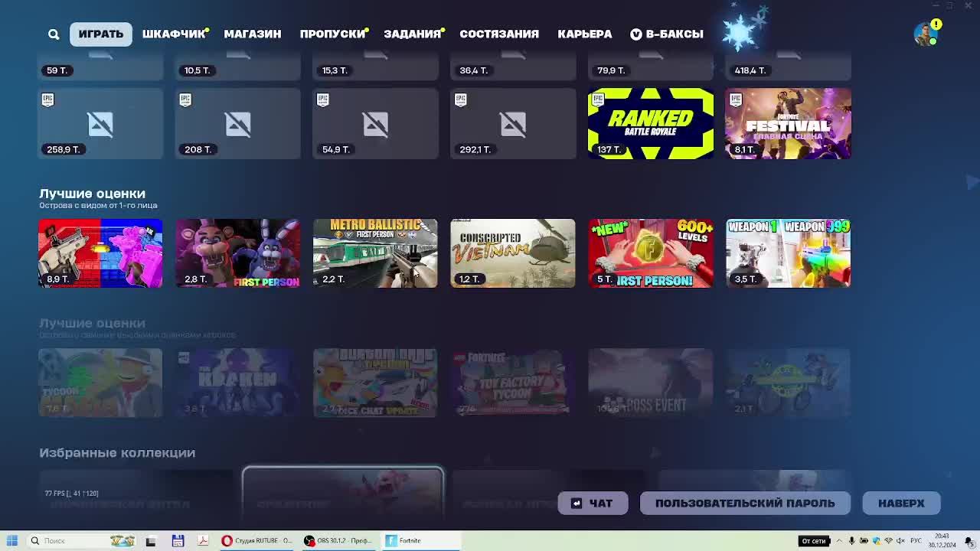The image size is (980, 551).
Task: Open the notification bell in taskbar
Action: click(x=969, y=541)
